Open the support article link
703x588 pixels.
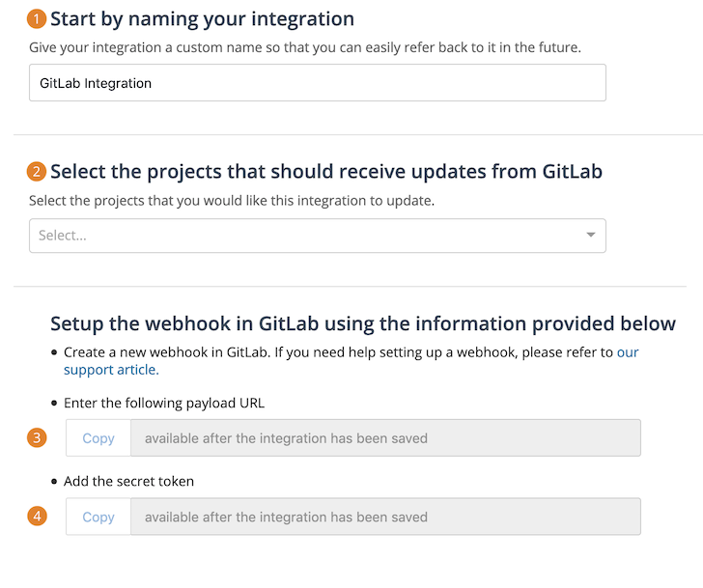click(x=110, y=370)
